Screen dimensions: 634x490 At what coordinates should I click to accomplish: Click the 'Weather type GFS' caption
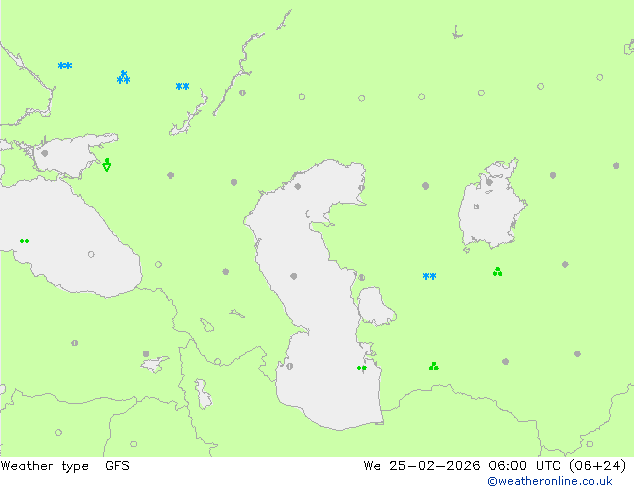[x=65, y=466]
